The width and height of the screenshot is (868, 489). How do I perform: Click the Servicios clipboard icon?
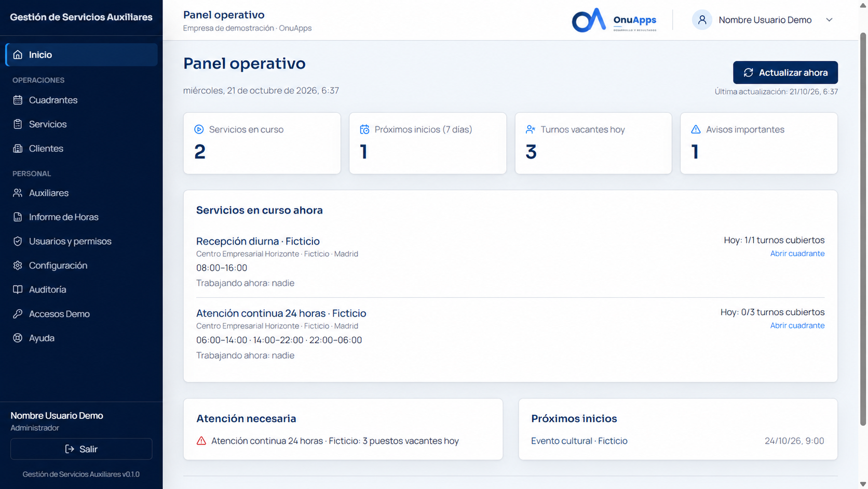[18, 124]
